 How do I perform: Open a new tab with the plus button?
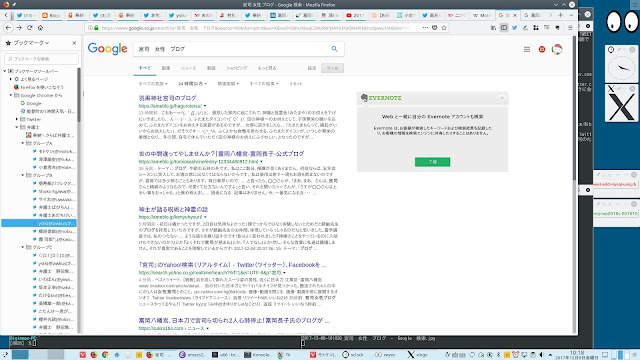(560, 15)
